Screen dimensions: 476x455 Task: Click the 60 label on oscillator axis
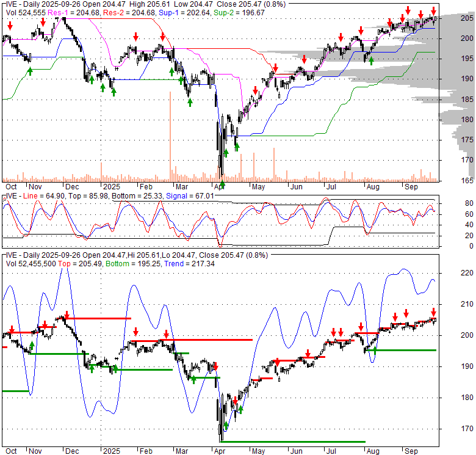tap(469, 214)
